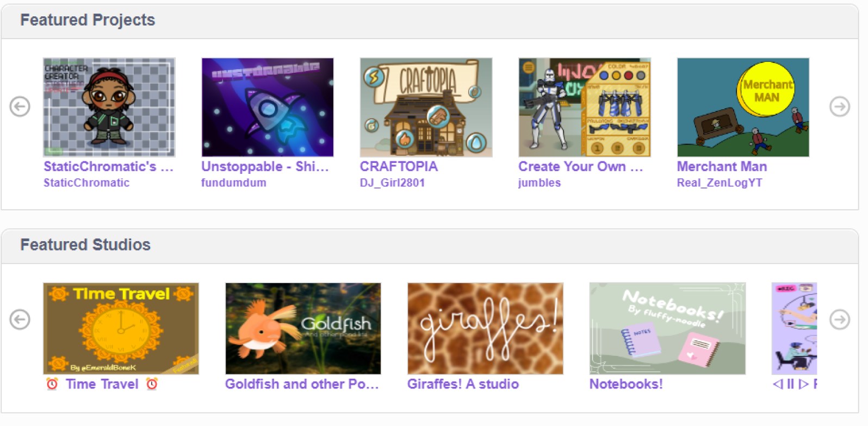
Task: Open the Time Travel studio thumbnail
Action: pos(121,328)
